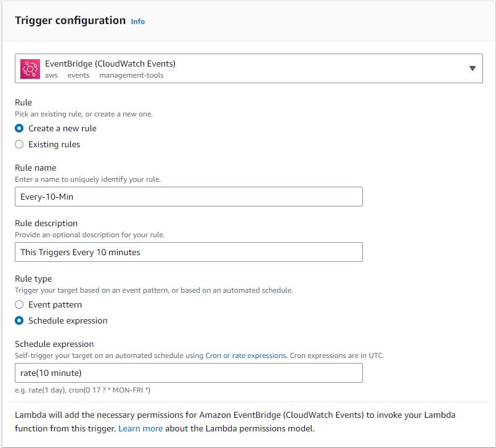Expand the trigger source dropdown arrow

(473, 68)
